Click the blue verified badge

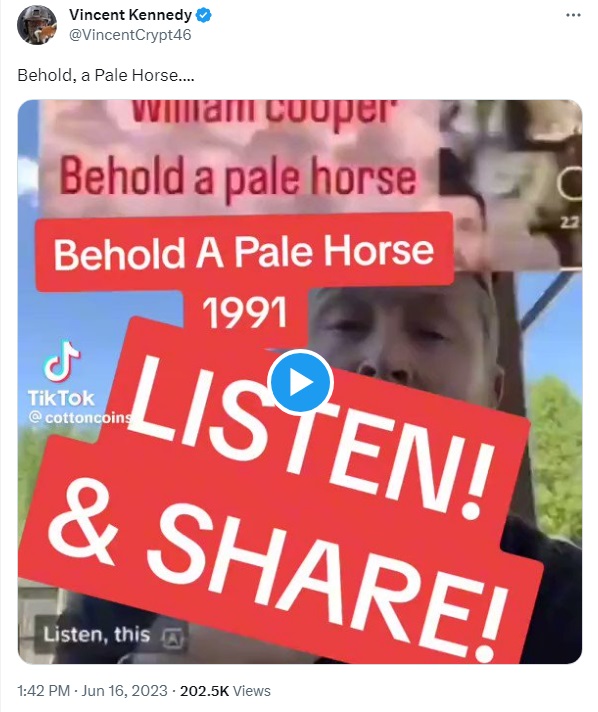(203, 15)
